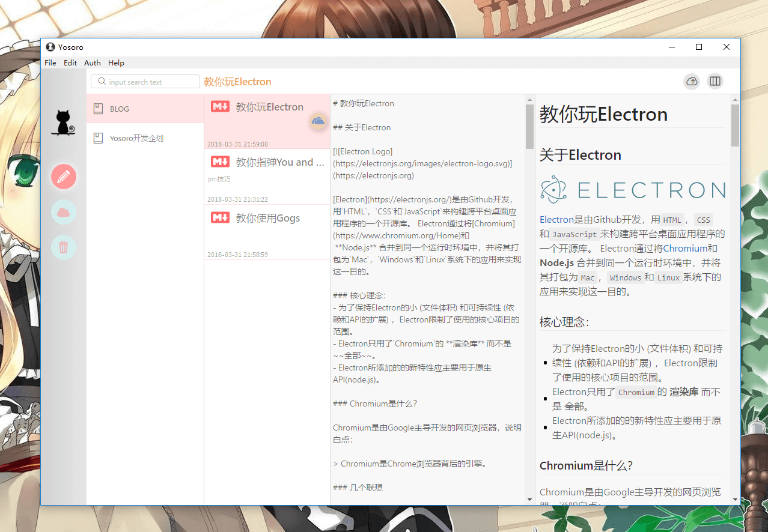The width and height of the screenshot is (768, 532).
Task: Click the ELECTRON logo image in preview
Action: tap(632, 190)
